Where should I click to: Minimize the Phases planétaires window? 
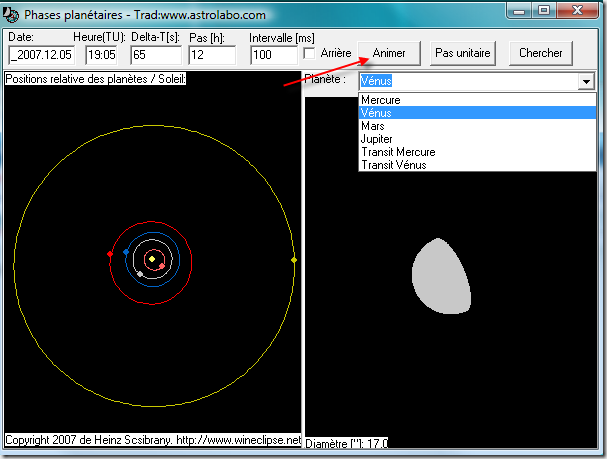(517, 12)
